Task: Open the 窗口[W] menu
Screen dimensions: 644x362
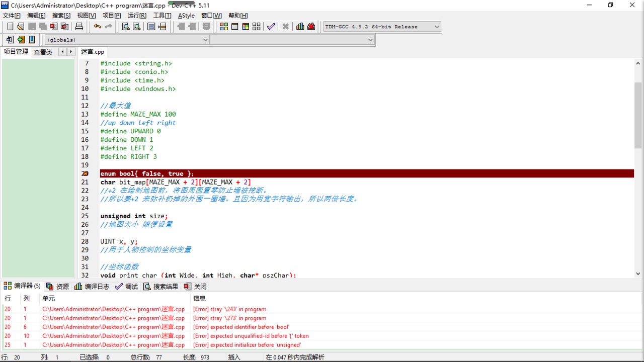Action: point(211,16)
